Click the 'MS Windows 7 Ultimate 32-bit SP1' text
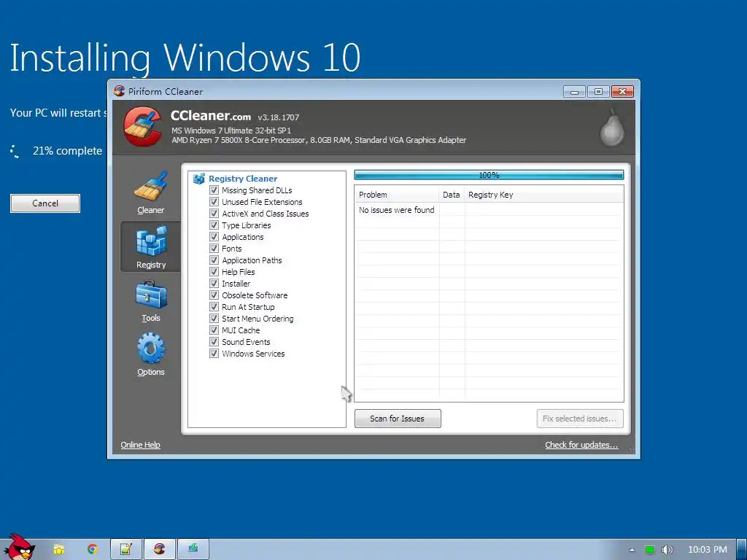 [x=231, y=130]
